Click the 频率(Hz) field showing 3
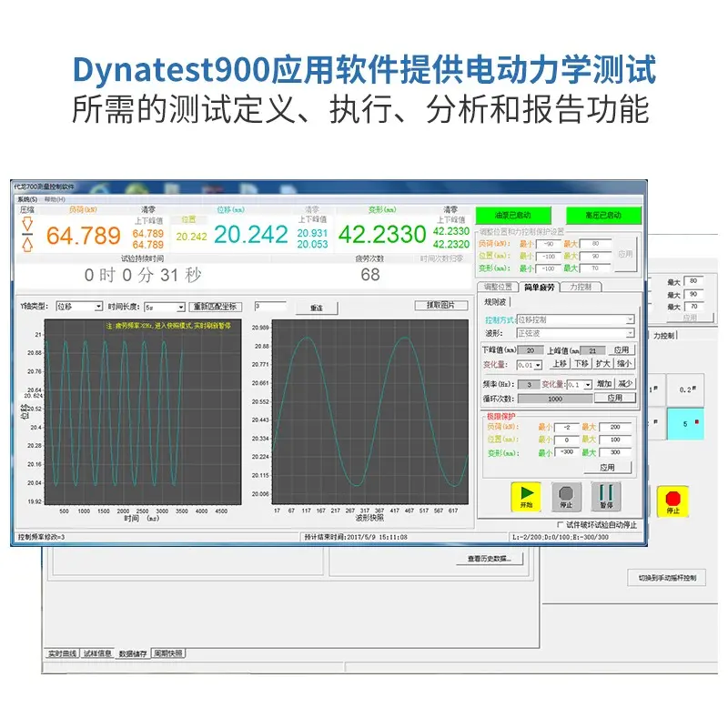Screen dimensions: 728x728 click(529, 384)
